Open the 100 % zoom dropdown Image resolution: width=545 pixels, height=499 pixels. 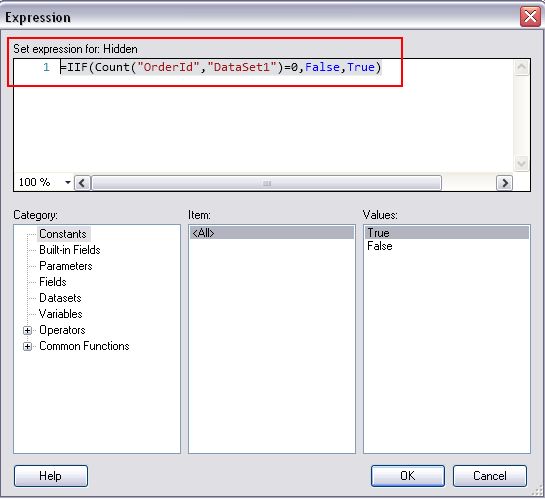(68, 182)
